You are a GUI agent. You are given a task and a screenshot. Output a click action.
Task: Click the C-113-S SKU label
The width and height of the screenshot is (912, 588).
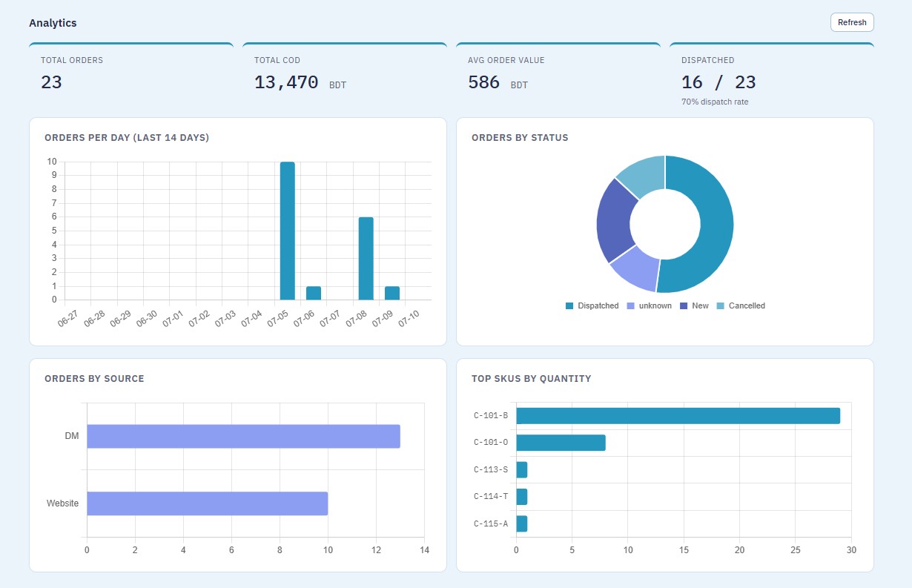pyautogui.click(x=491, y=470)
